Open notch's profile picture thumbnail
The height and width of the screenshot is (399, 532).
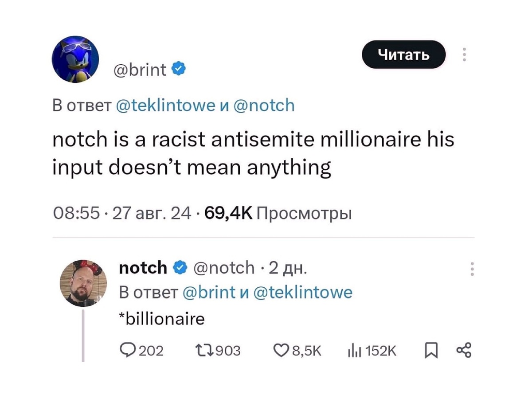point(84,283)
